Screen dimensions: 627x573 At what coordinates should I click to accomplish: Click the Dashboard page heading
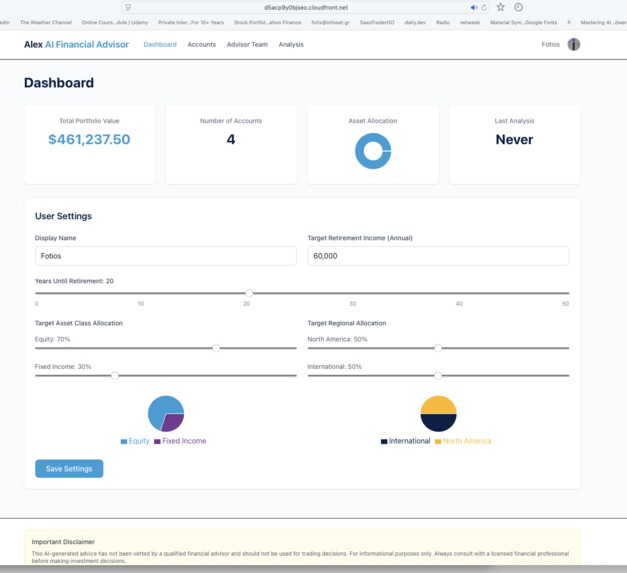pos(59,83)
